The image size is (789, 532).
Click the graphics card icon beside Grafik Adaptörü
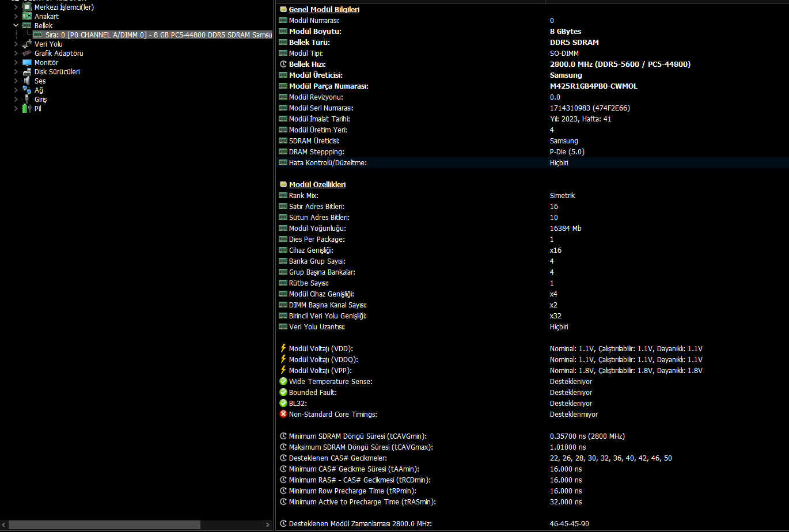tap(26, 54)
